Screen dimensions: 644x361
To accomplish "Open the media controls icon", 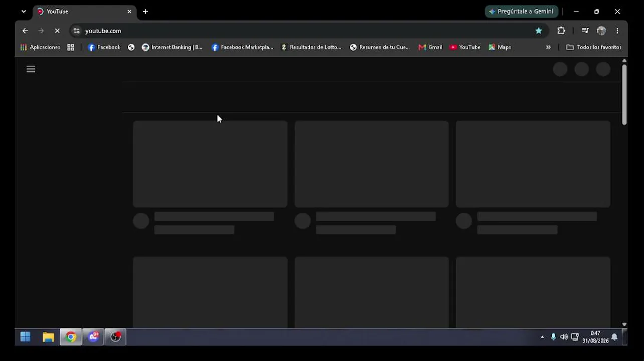I will pyautogui.click(x=585, y=31).
